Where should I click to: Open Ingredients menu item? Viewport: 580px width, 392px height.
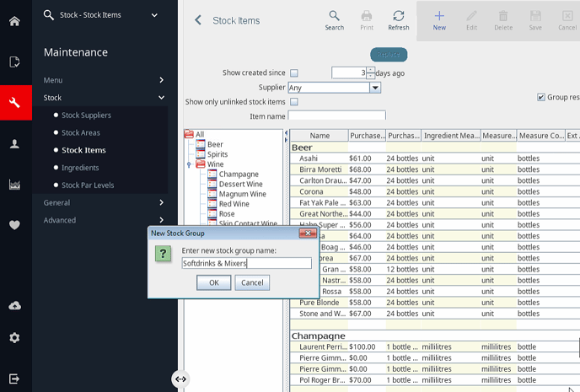[x=80, y=168]
